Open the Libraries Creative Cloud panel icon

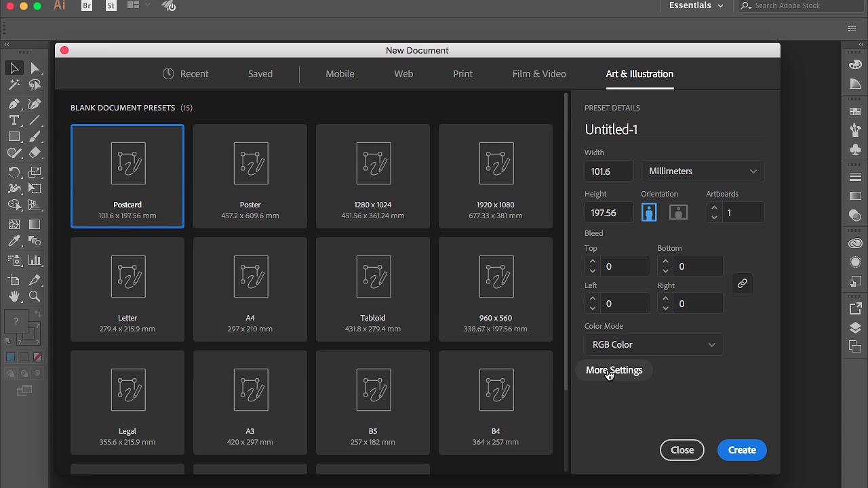point(855,243)
